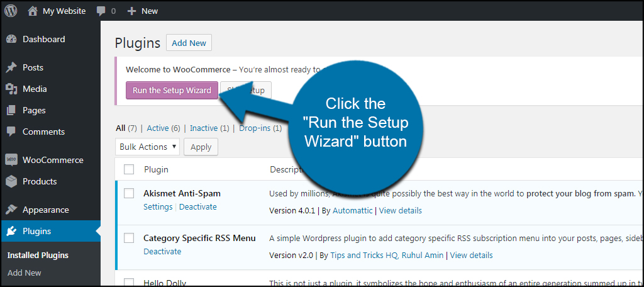
Task: Open the Automattic author link
Action: click(352, 210)
